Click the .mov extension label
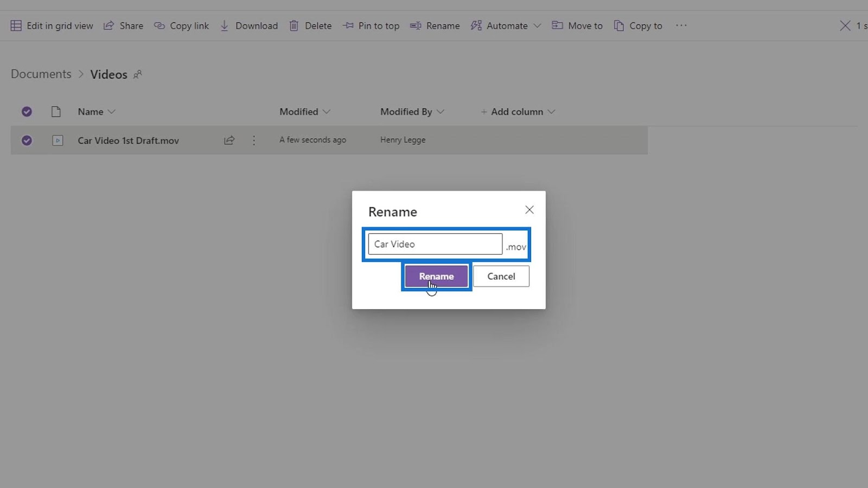Image resolution: width=868 pixels, height=488 pixels. pos(516,247)
